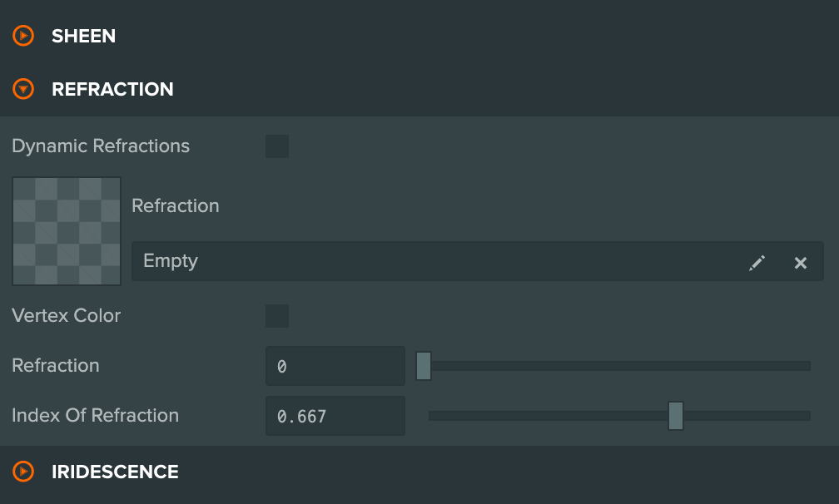Click the orange disclosure icon beside SHEEN
This screenshot has height=504, width=839.
click(x=22, y=36)
